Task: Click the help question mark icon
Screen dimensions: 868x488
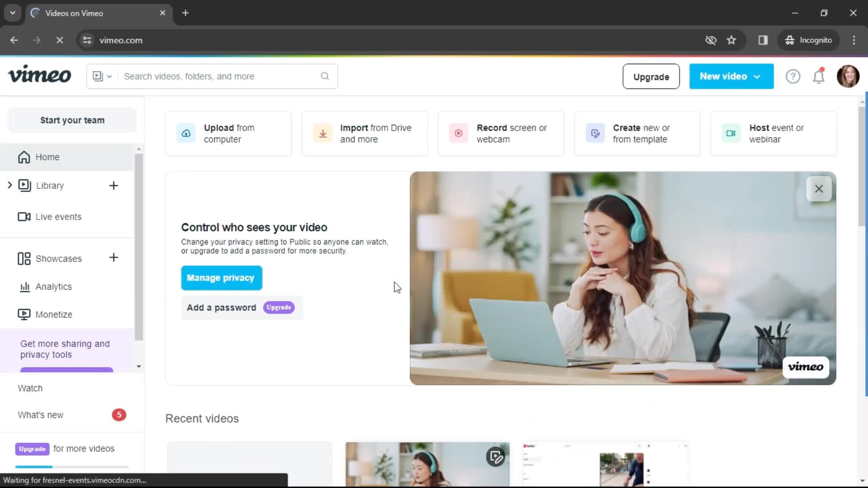Action: point(793,76)
